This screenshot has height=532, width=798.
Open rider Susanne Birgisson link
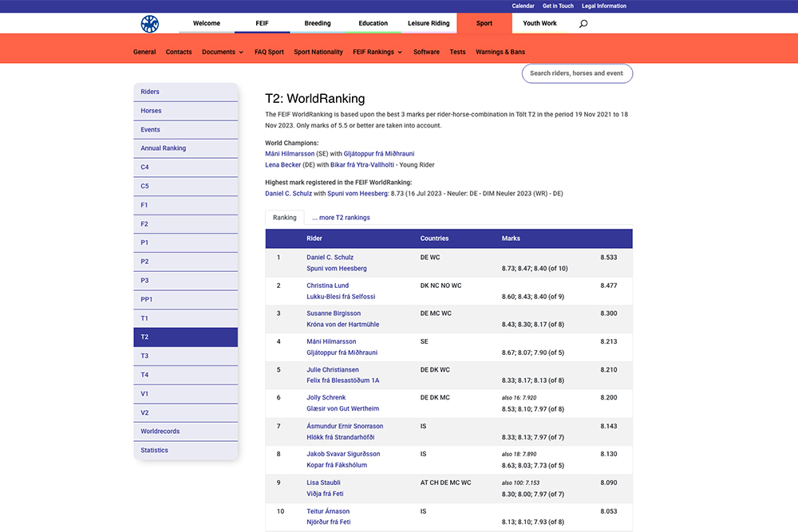pyautogui.click(x=334, y=313)
